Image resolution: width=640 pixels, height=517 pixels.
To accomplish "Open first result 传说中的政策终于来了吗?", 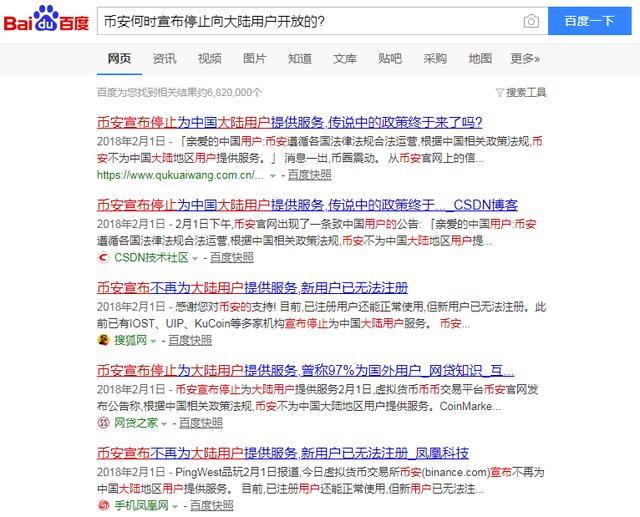I will tap(290, 122).
